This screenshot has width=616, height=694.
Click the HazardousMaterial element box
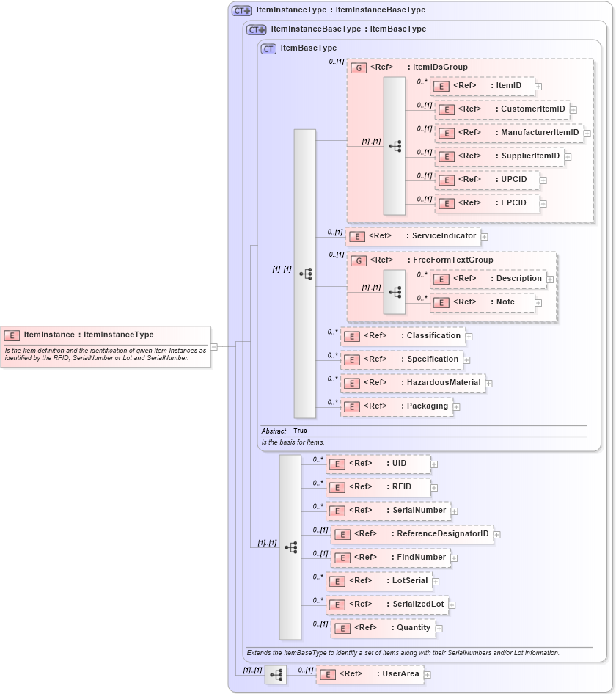(x=412, y=382)
